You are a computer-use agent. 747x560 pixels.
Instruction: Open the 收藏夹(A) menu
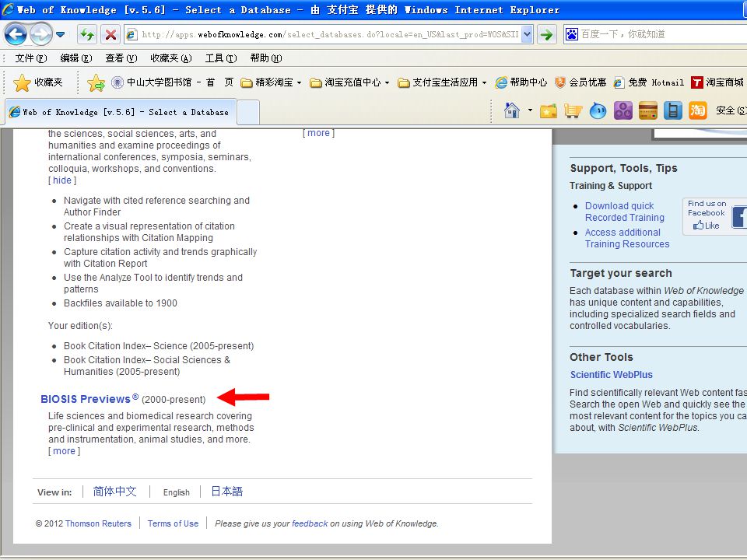tap(171, 58)
